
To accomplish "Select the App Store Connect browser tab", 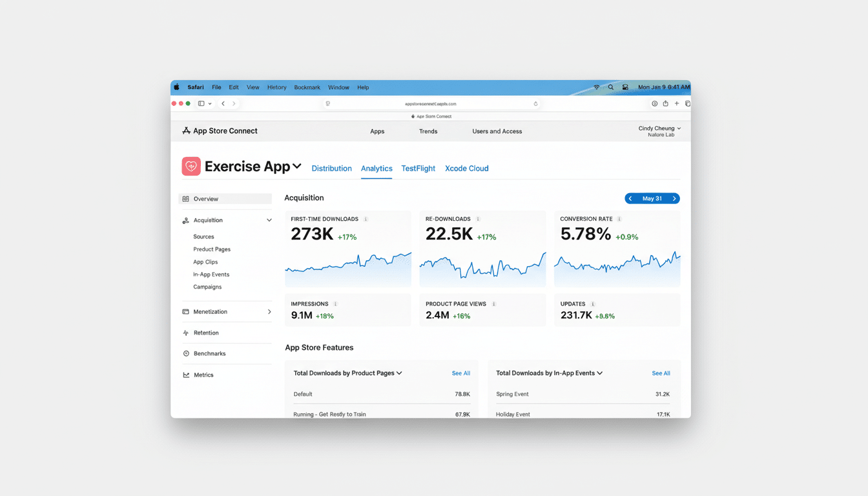I will [431, 116].
